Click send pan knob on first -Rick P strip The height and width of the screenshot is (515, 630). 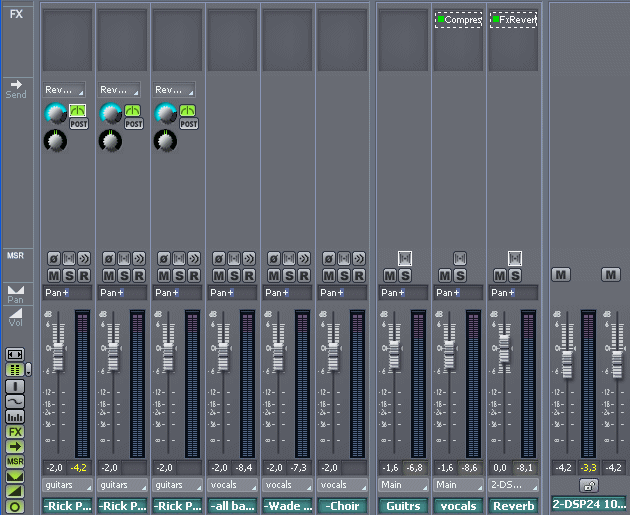[55, 141]
